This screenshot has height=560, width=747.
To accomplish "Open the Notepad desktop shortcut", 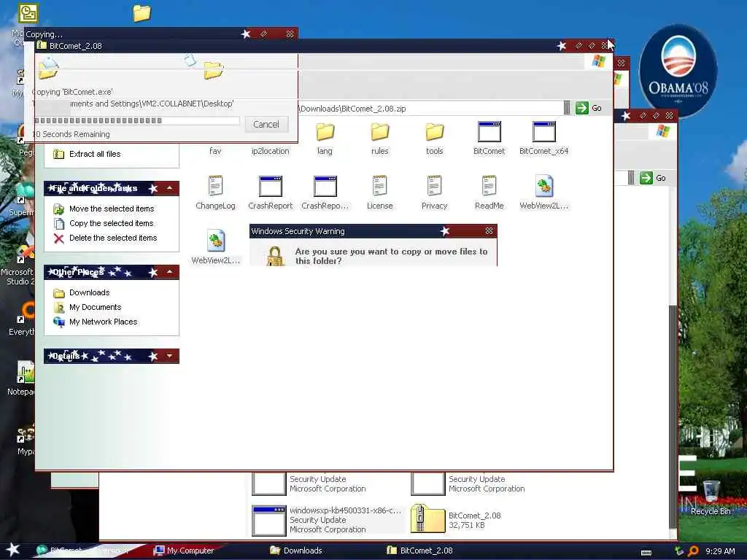I will point(20,378).
